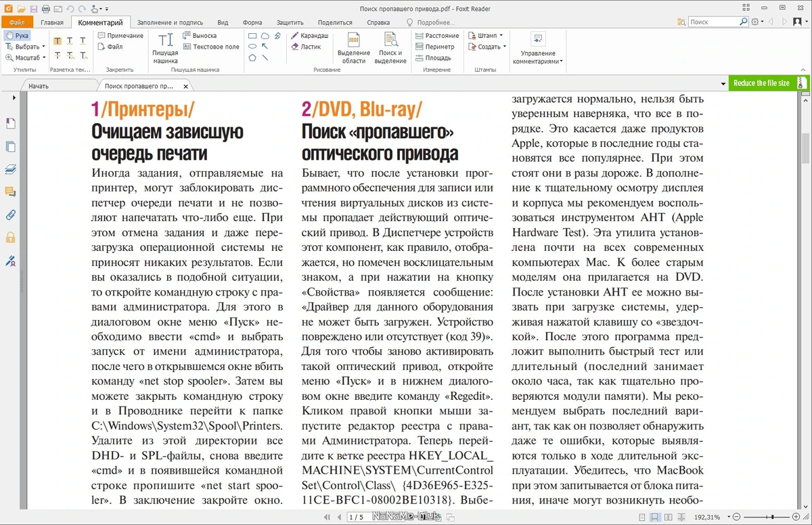Go to the previous page
This screenshot has height=525, width=812.
(339, 517)
